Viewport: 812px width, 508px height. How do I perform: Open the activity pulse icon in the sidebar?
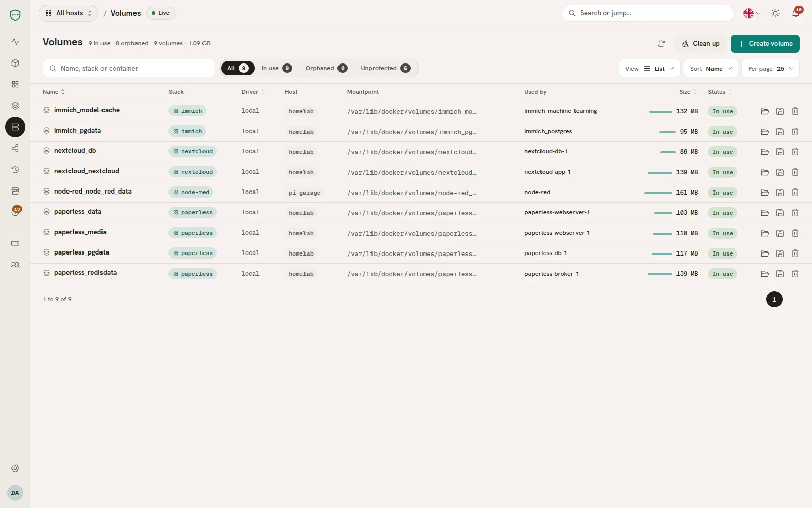pos(15,42)
